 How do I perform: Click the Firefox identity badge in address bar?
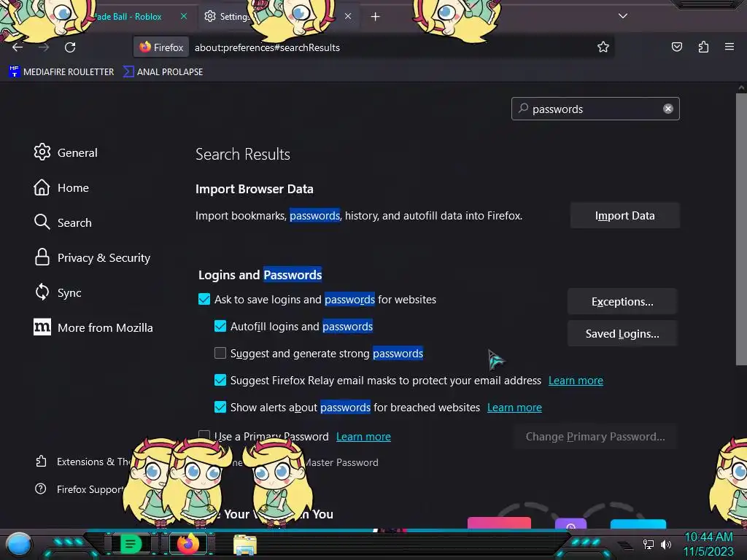[x=161, y=47]
